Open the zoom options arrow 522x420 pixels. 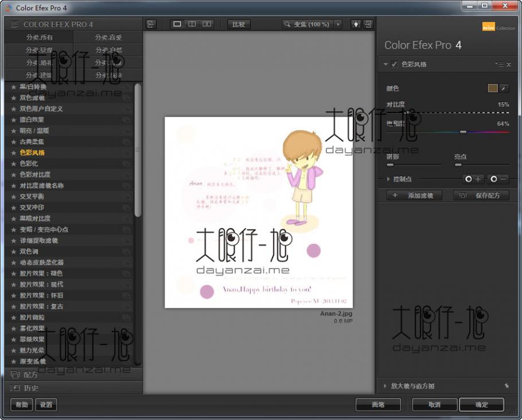(x=338, y=24)
